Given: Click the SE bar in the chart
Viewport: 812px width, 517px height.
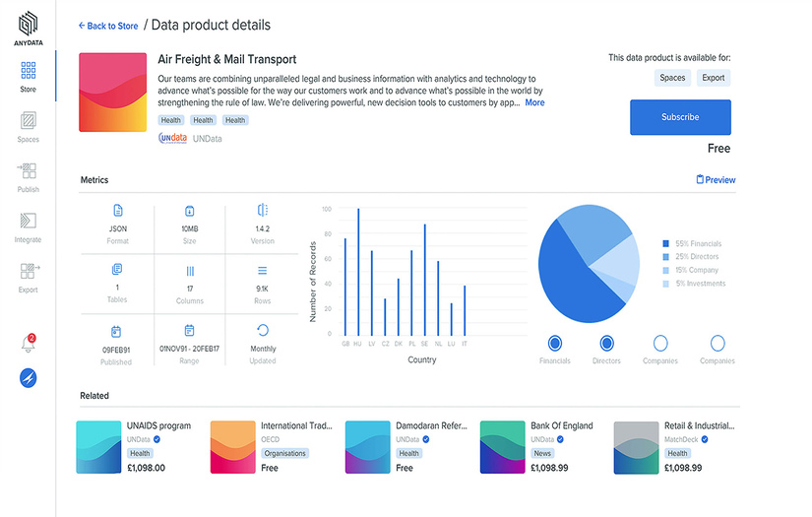Looking at the screenshot, I should [425, 280].
